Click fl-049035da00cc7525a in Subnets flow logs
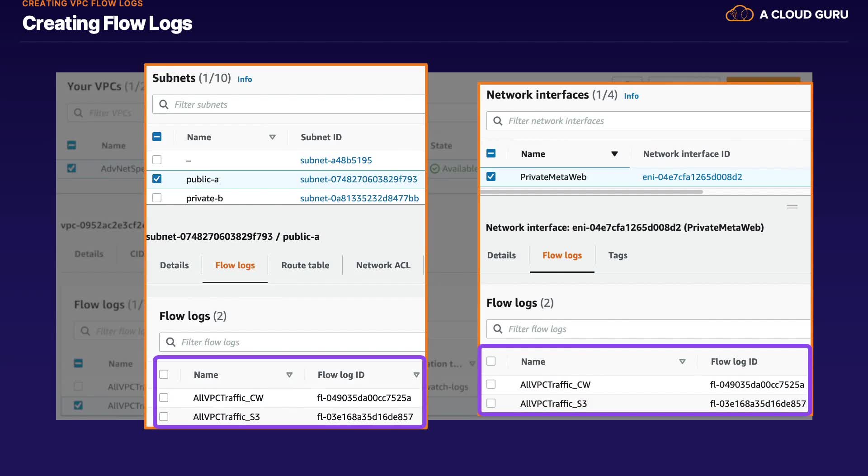 pyautogui.click(x=364, y=398)
